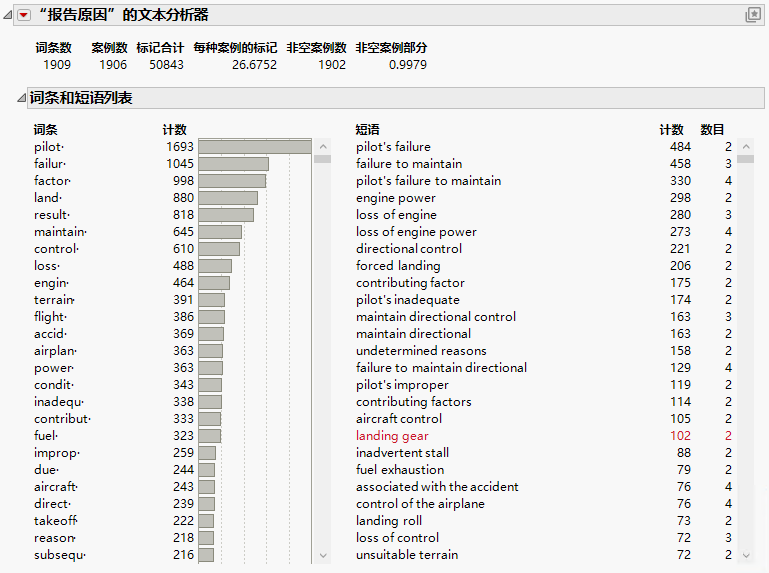This screenshot has width=769, height=573.
Task: Click the 词条 column header
Action: (46, 130)
